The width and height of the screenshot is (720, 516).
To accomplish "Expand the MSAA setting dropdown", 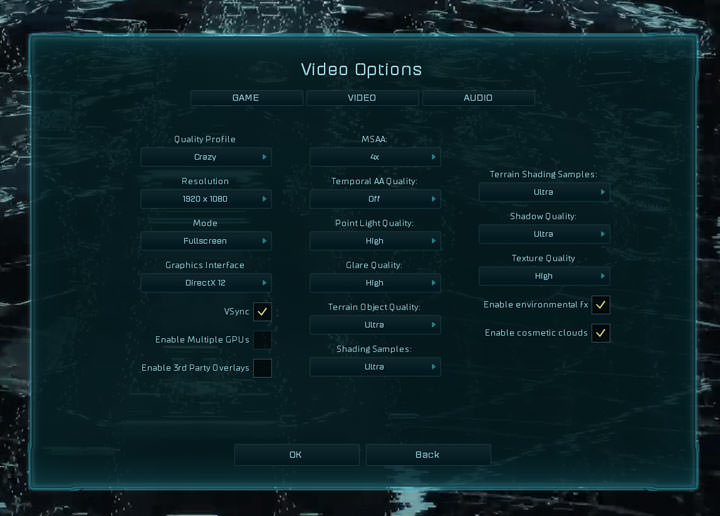I will point(375,157).
